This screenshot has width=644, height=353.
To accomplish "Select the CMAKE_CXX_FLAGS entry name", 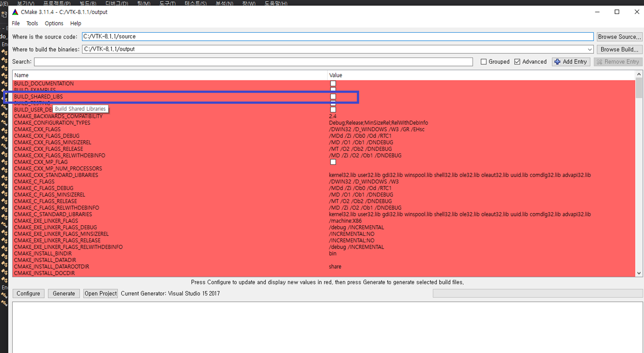I will pos(37,129).
